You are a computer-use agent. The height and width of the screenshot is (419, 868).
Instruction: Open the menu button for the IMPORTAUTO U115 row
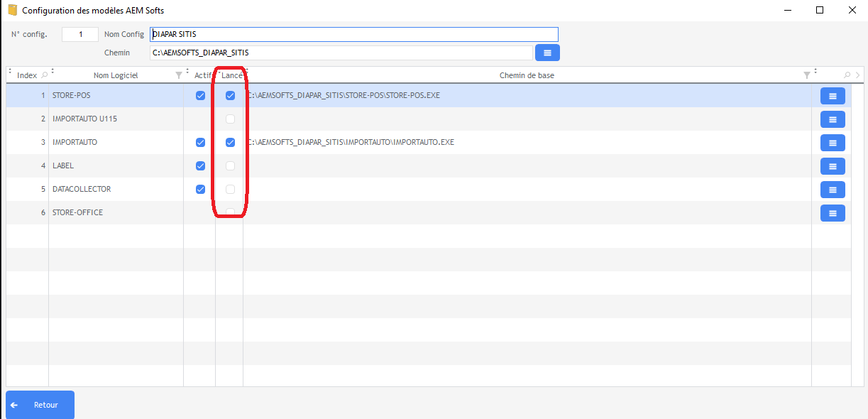click(832, 119)
